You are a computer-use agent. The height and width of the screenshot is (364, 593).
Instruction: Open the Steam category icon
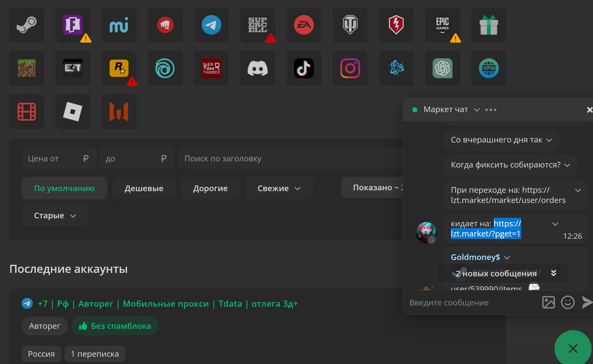click(26, 25)
